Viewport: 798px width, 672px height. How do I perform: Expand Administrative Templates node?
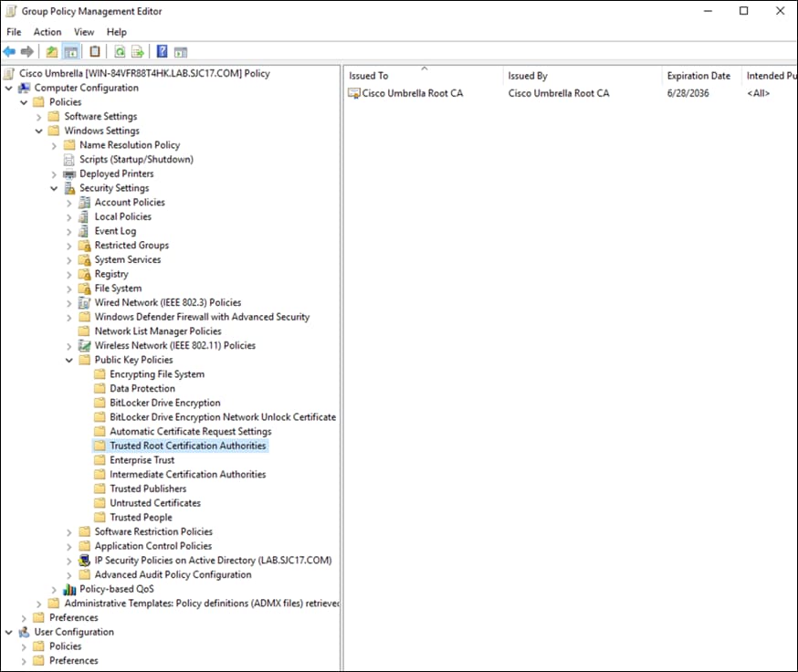(38, 604)
